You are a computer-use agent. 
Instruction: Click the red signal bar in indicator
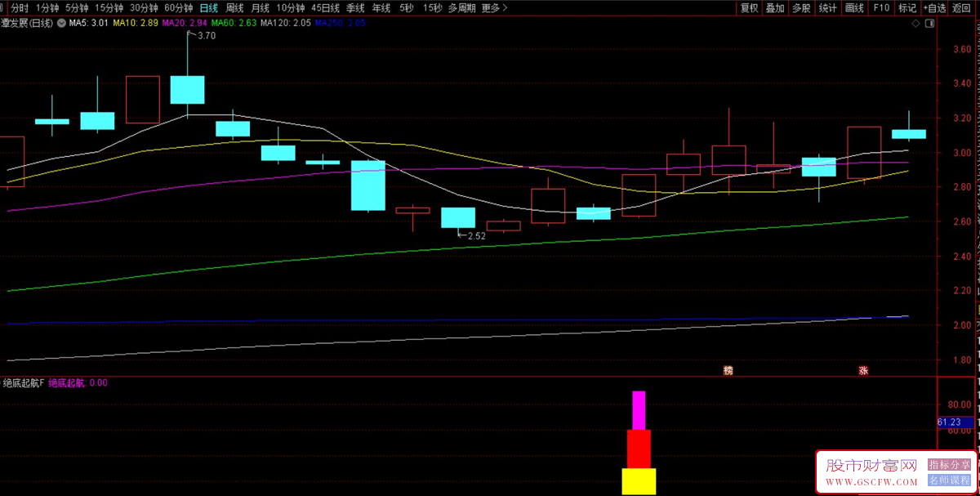[639, 449]
